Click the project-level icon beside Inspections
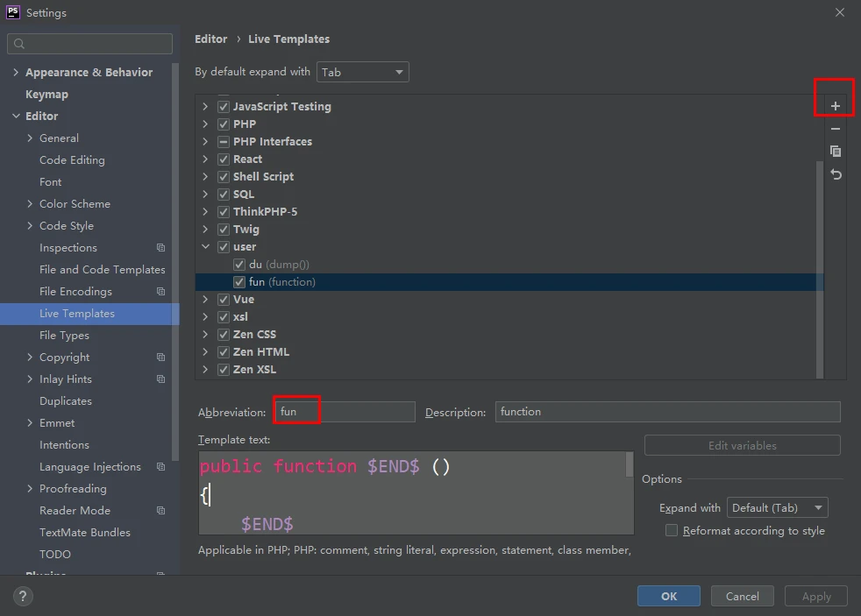 [160, 248]
